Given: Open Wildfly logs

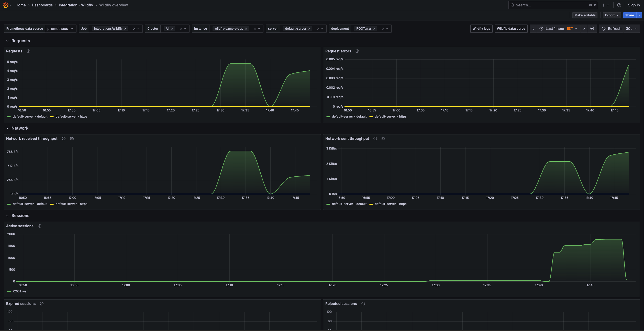Looking at the screenshot, I should click(x=481, y=29).
